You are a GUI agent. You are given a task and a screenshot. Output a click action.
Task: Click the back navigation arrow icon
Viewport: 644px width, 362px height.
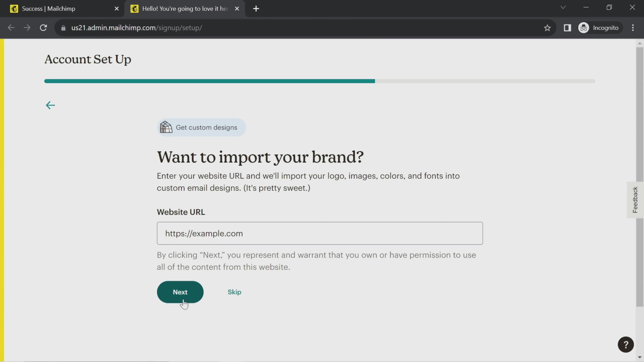[51, 105]
